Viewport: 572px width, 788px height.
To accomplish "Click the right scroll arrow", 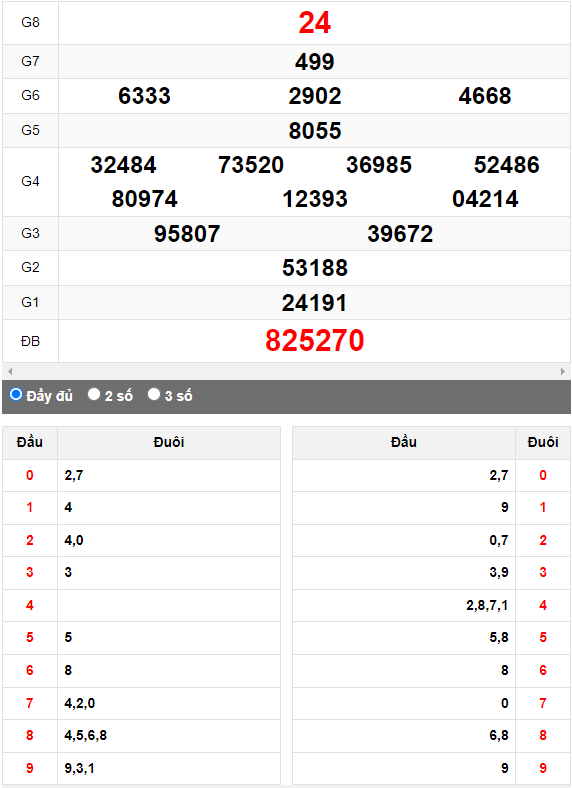I will click(562, 371).
